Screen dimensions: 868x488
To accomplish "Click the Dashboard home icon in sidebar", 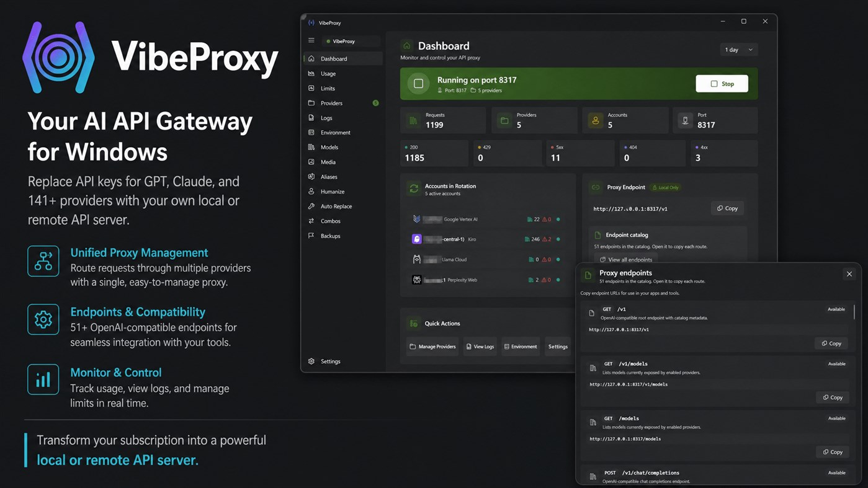I will click(311, 59).
